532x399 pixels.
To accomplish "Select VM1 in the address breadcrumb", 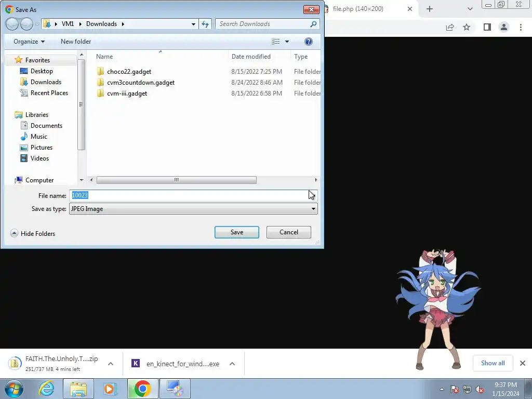I will tap(68, 24).
